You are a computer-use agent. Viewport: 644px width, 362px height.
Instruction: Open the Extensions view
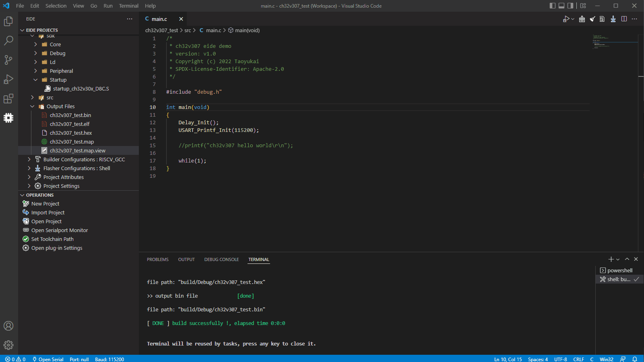(x=8, y=99)
